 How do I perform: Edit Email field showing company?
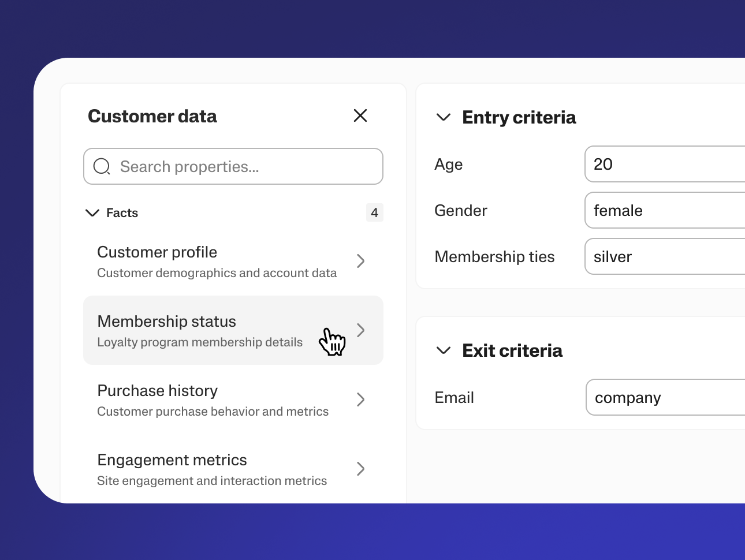[664, 397]
